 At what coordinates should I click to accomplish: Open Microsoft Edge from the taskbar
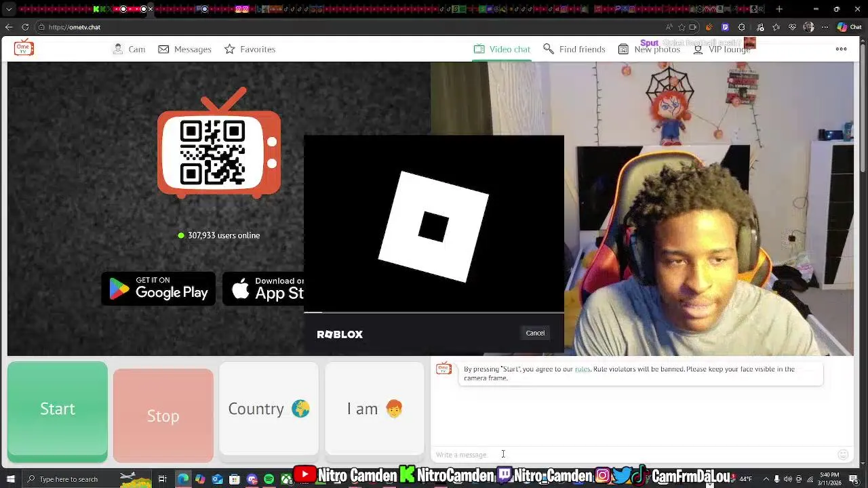tap(183, 479)
